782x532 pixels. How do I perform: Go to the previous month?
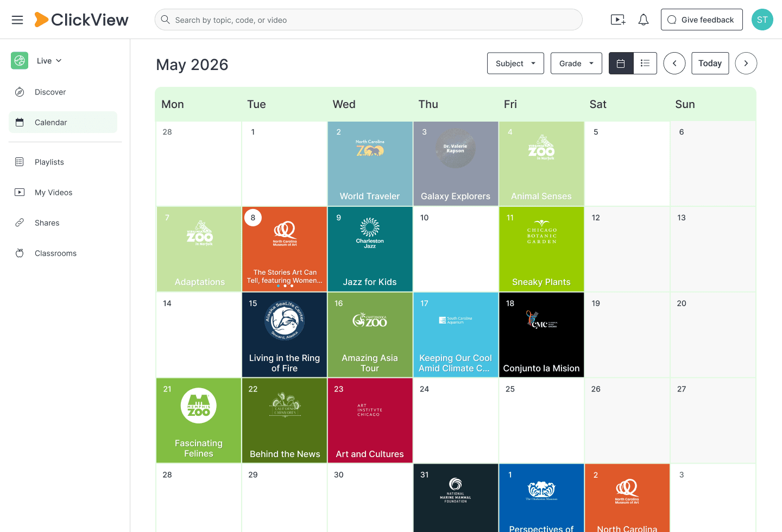[x=674, y=64]
